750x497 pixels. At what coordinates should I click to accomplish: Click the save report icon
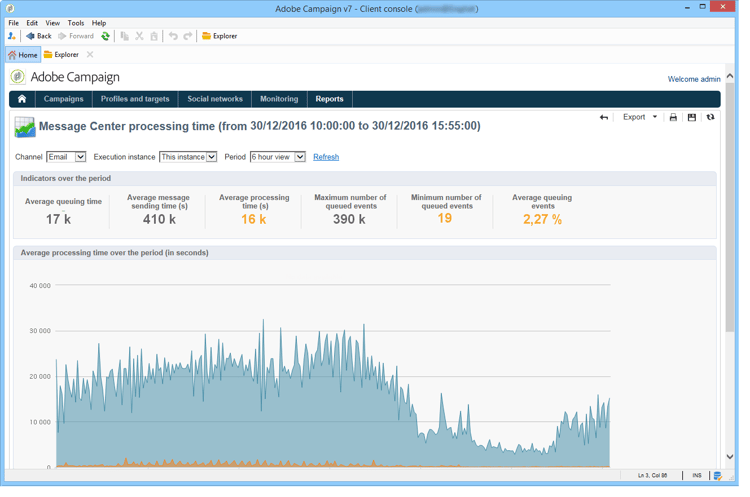[692, 118]
